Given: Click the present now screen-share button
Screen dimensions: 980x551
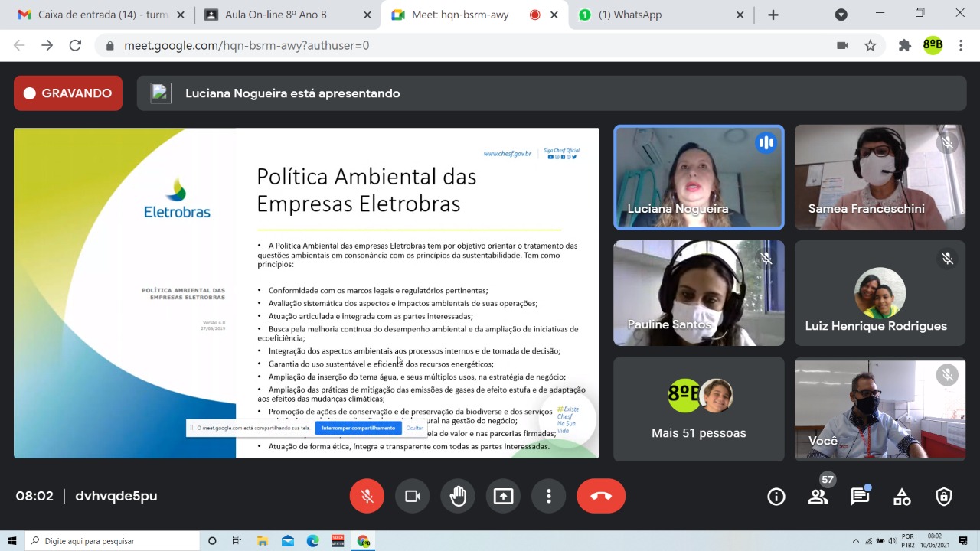Looking at the screenshot, I should click(x=503, y=496).
